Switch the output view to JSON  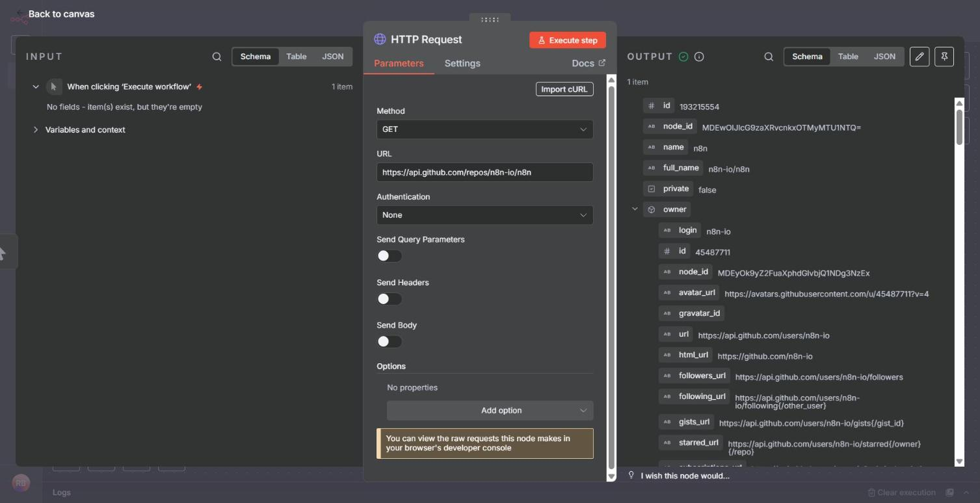[884, 57]
